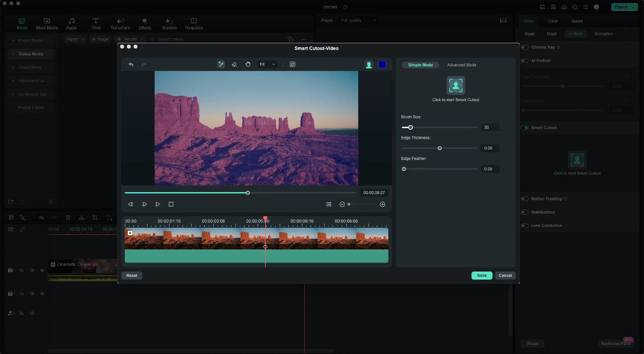
Task: Expand the Adjustment Layer section
Action: [x=31, y=80]
